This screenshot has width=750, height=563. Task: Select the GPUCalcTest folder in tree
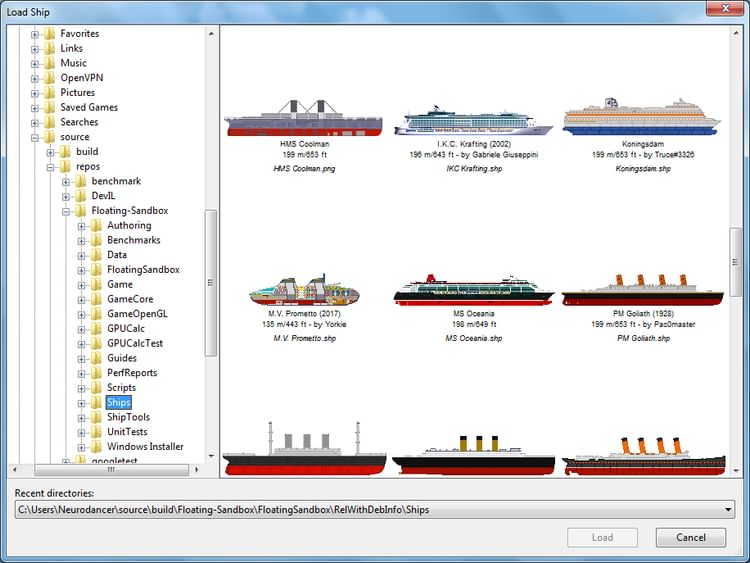[x=135, y=344]
